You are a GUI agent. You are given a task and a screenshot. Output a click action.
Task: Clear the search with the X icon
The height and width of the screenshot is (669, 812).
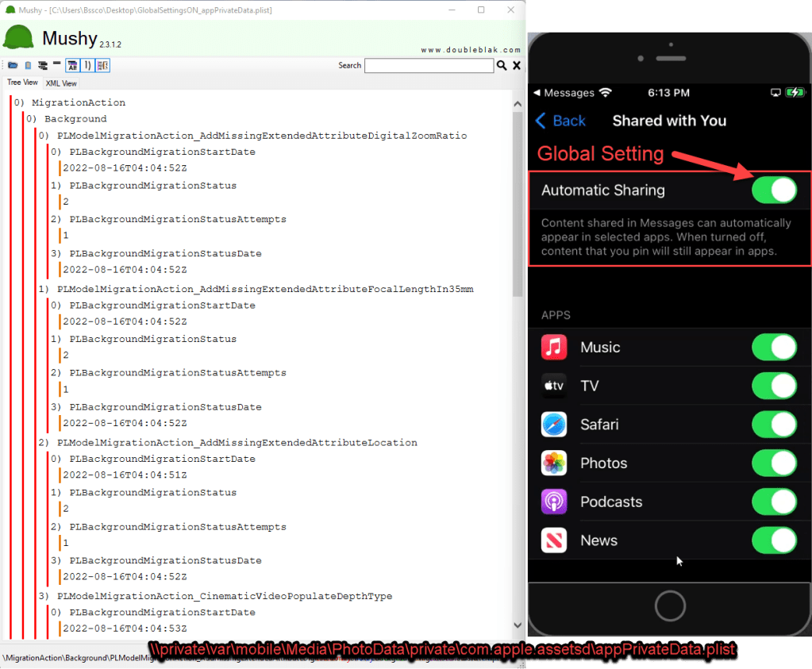[517, 66]
